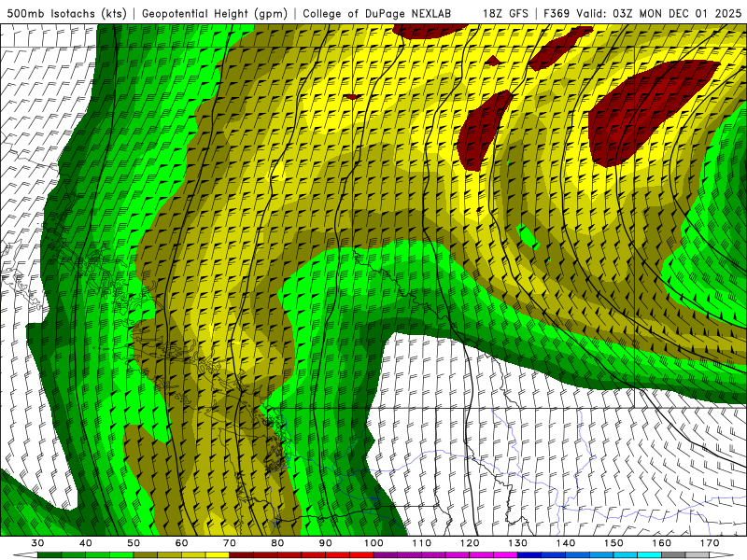Click the "70" color scale label
Image resolution: width=747 pixels, height=560 pixels.
point(230,543)
